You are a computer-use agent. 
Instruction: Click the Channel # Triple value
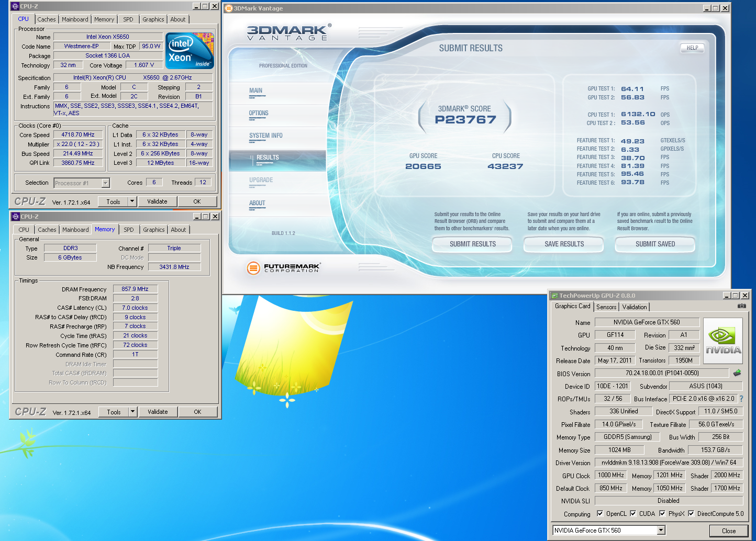(x=174, y=248)
